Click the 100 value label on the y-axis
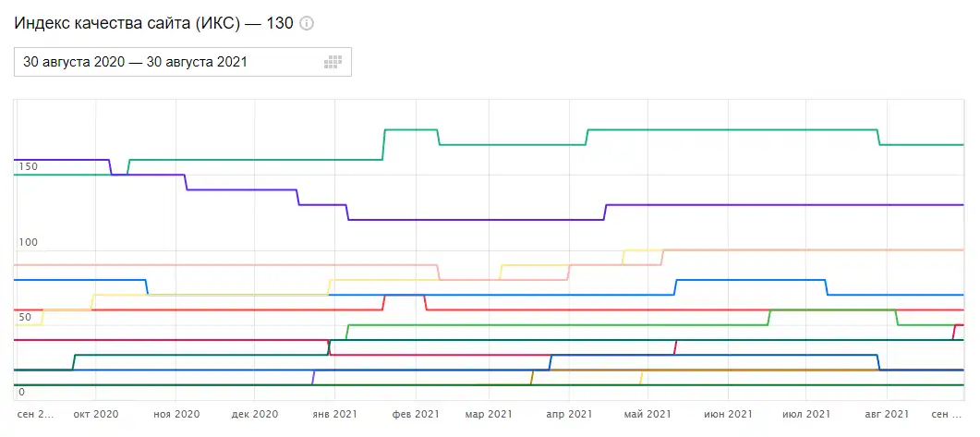 pyautogui.click(x=28, y=243)
